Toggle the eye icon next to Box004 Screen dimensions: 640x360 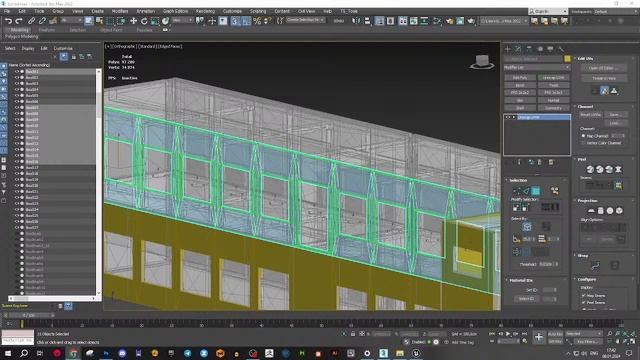click(x=17, y=89)
